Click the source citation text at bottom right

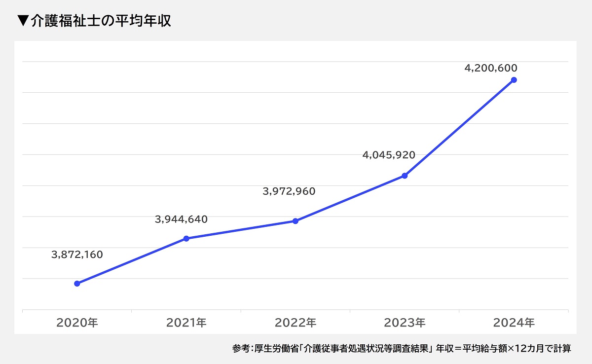(402, 347)
